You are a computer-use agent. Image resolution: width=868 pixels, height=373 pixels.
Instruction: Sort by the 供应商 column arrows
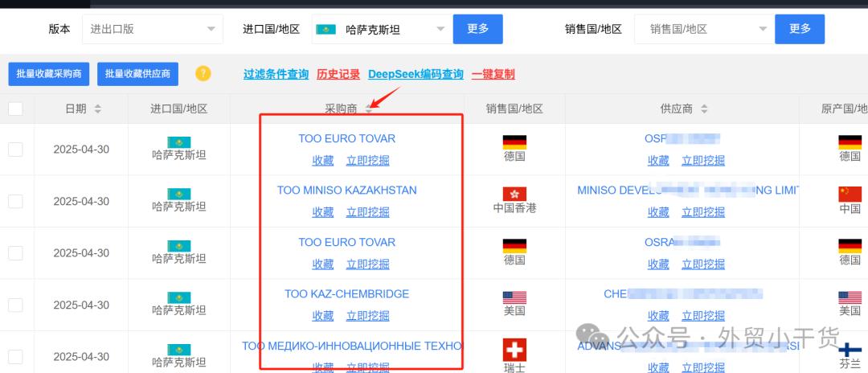(704, 109)
